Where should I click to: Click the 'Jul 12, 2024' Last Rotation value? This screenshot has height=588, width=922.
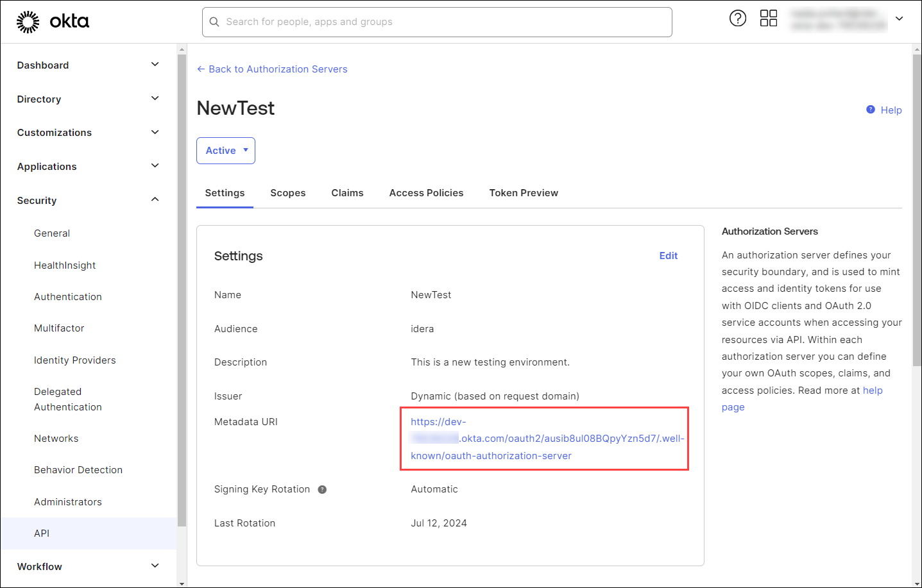point(439,523)
